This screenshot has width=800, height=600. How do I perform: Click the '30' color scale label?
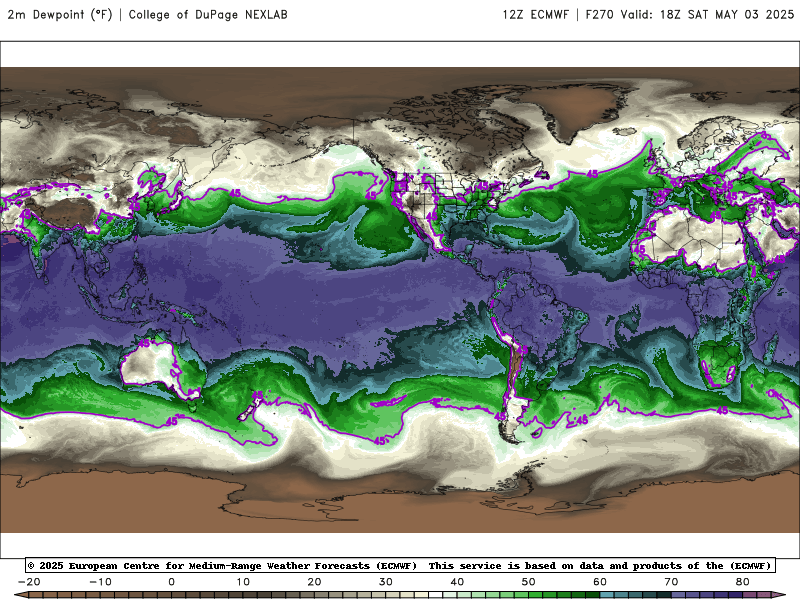386,582
